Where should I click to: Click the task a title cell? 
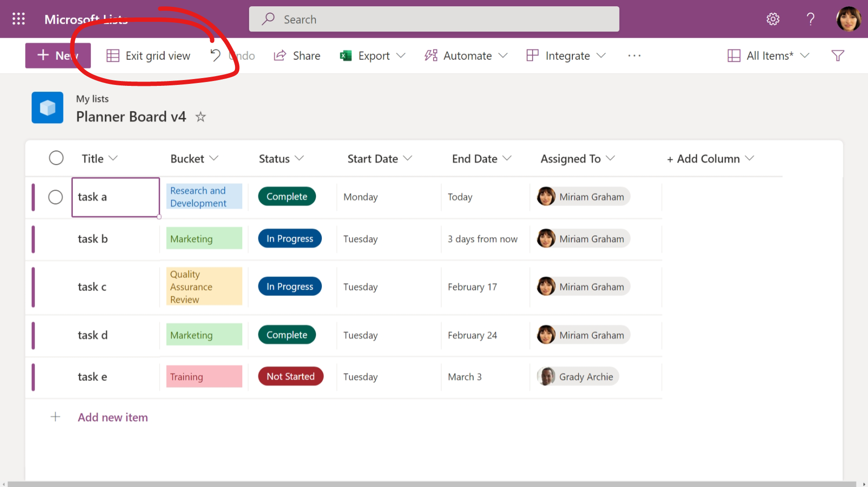(116, 197)
